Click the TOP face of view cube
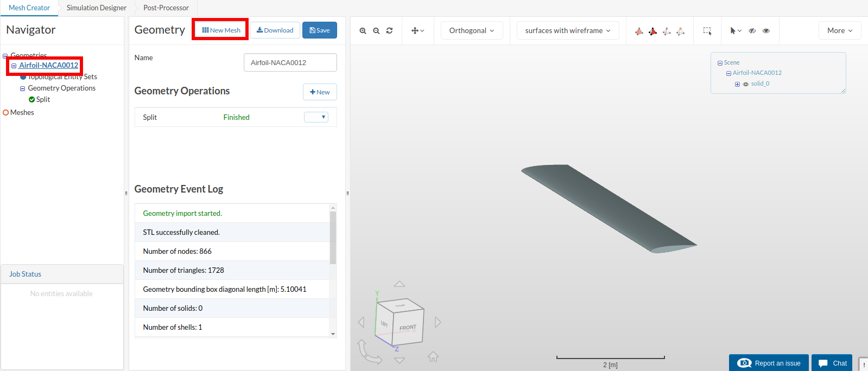Screen dimensions: 868x371 (x=401, y=305)
